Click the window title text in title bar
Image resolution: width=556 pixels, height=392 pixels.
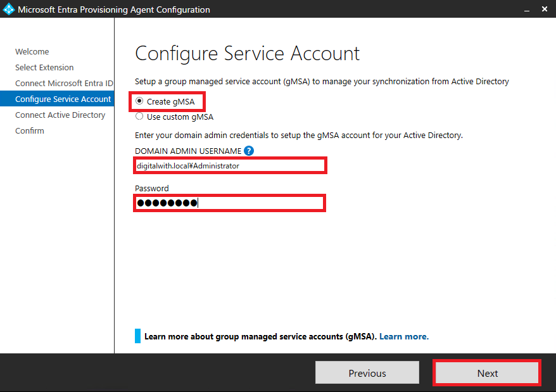click(114, 9)
